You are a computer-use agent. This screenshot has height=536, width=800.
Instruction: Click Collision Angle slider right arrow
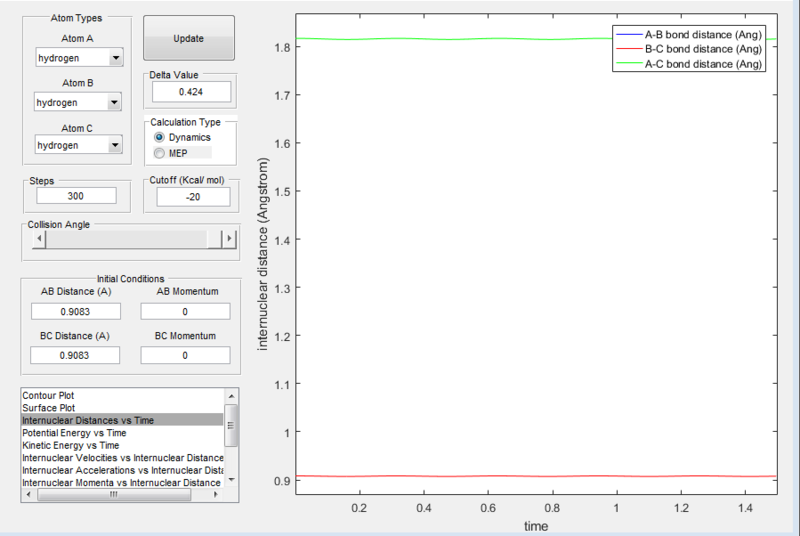[x=229, y=239]
